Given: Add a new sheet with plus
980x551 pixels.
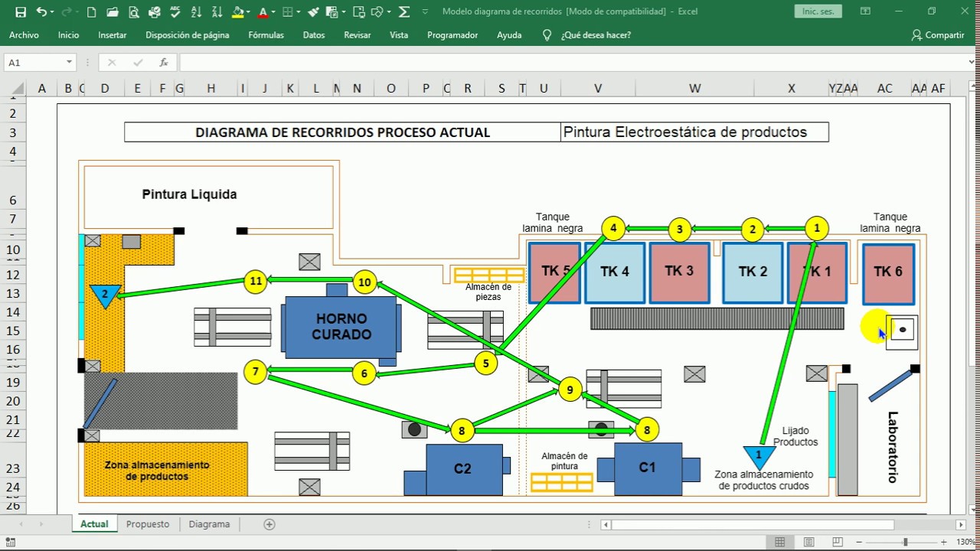Looking at the screenshot, I should pyautogui.click(x=269, y=524).
